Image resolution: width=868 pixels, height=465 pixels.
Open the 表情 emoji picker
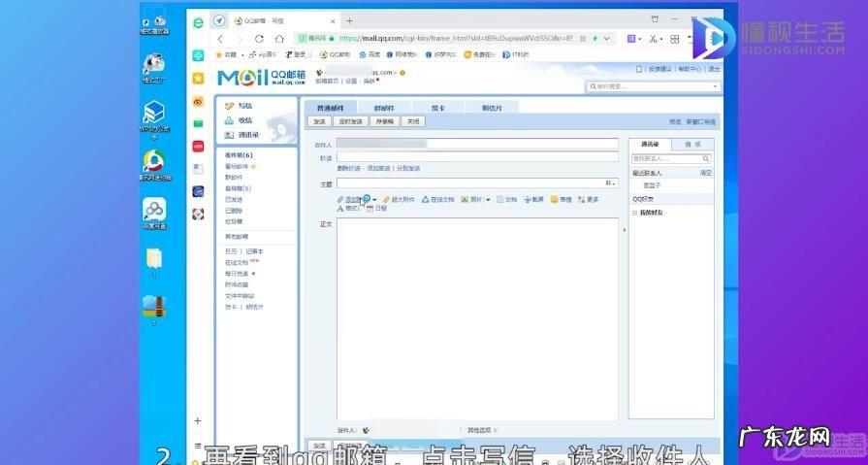click(555, 199)
